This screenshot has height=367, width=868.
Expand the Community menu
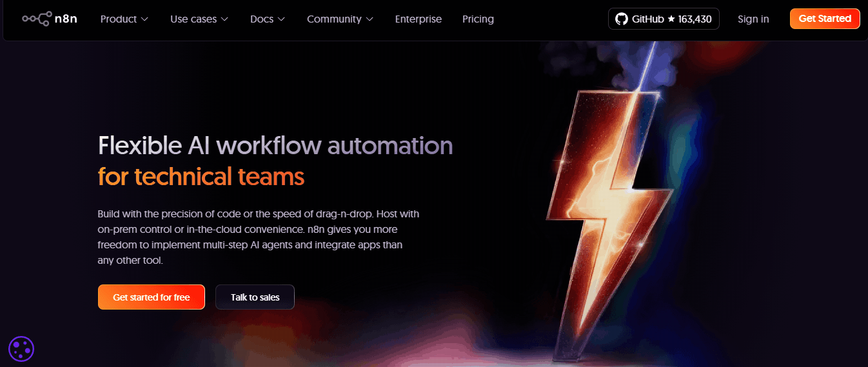[x=340, y=19]
